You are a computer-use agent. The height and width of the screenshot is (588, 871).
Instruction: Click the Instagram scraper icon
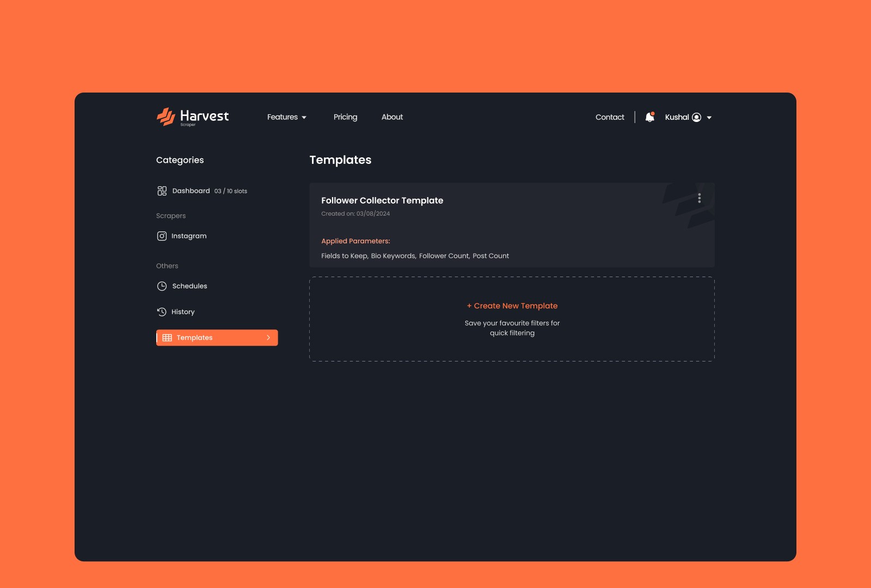tap(162, 236)
